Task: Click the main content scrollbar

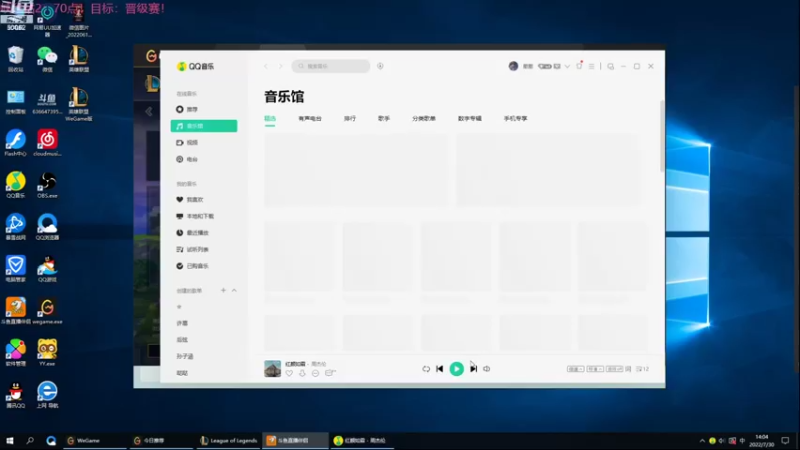Action: [x=662, y=136]
